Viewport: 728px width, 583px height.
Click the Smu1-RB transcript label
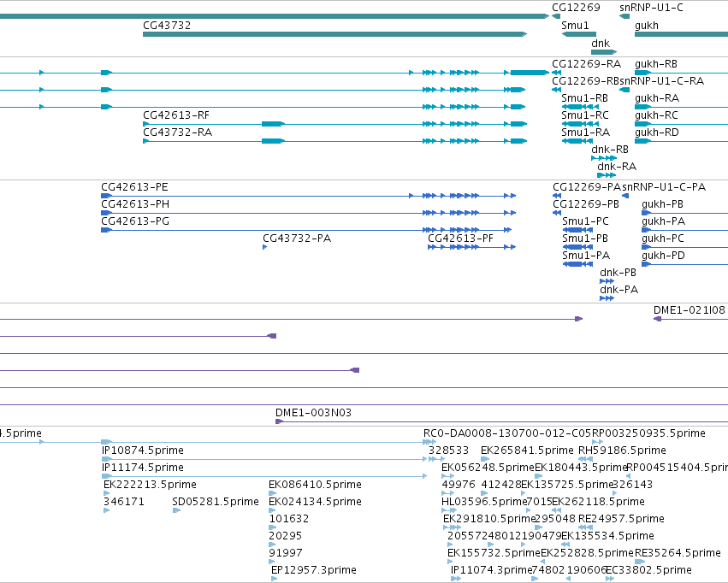(584, 97)
